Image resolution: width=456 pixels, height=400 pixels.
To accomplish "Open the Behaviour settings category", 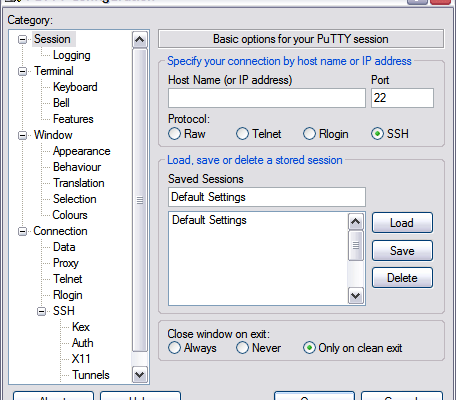I will (77, 167).
